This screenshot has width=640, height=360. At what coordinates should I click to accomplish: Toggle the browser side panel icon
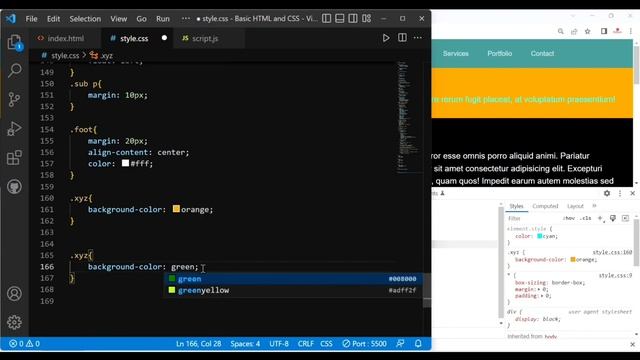point(604,31)
